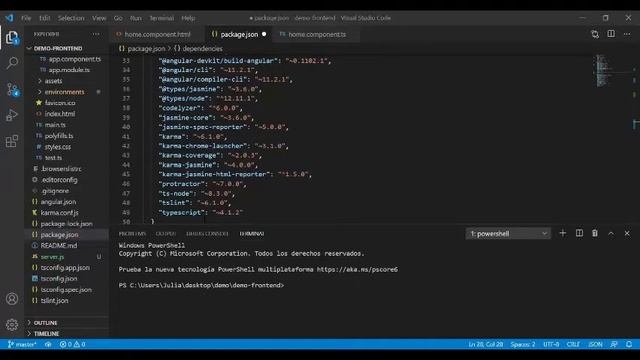Select the package.json editor tab

tap(239, 34)
